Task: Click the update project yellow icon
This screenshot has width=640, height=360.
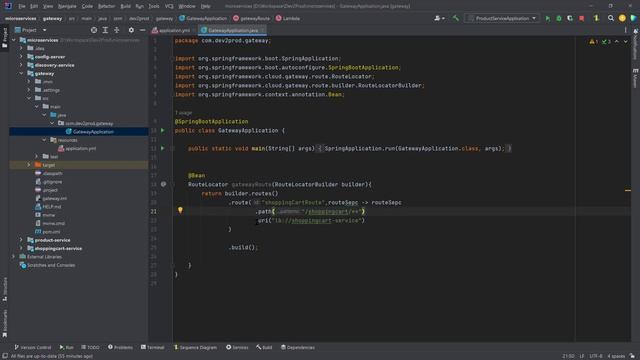Action: pyautogui.click(x=596, y=18)
